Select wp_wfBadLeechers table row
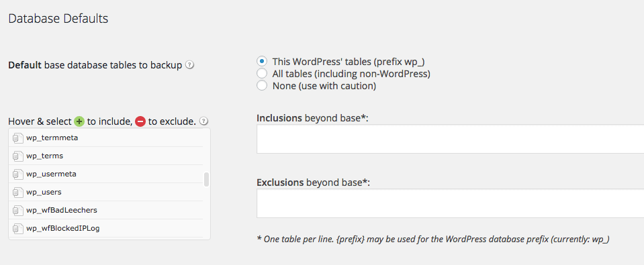Viewport: 644px width, 265px height. click(106, 210)
